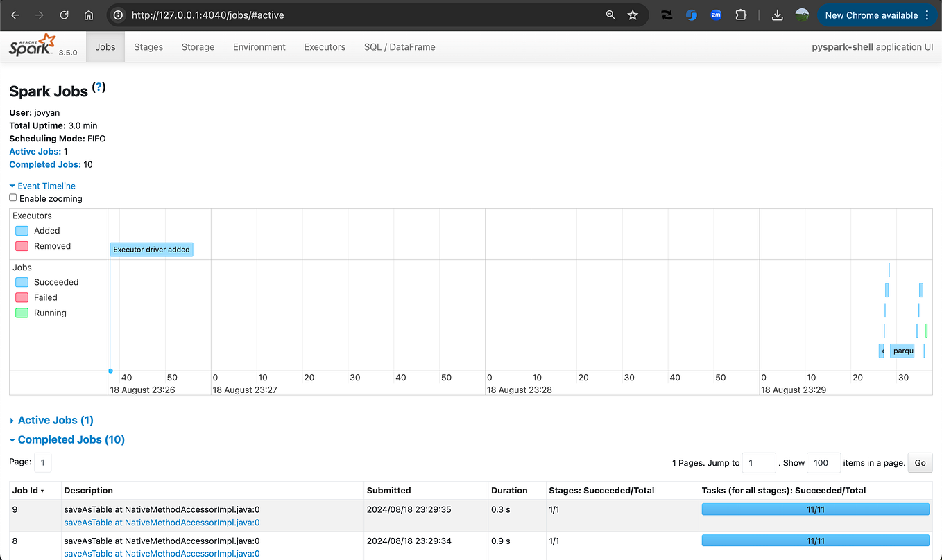
Task: Reload the Spark UI page
Action: [64, 15]
